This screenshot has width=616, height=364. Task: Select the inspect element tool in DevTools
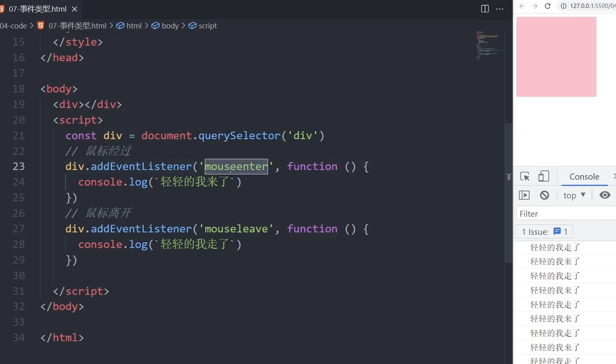[524, 176]
